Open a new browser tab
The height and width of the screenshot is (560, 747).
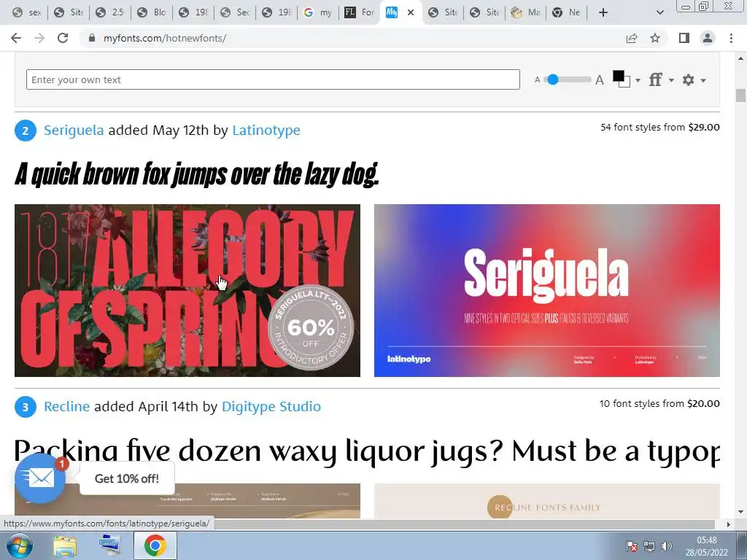point(603,12)
